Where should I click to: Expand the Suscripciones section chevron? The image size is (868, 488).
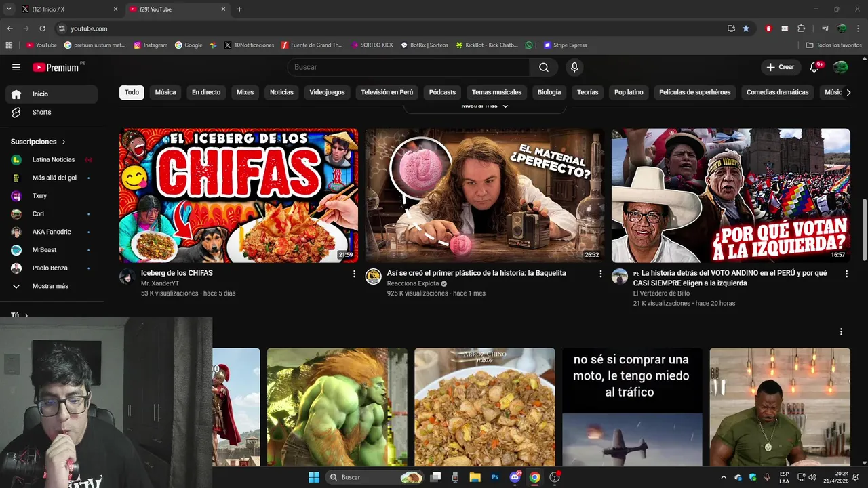pos(64,142)
